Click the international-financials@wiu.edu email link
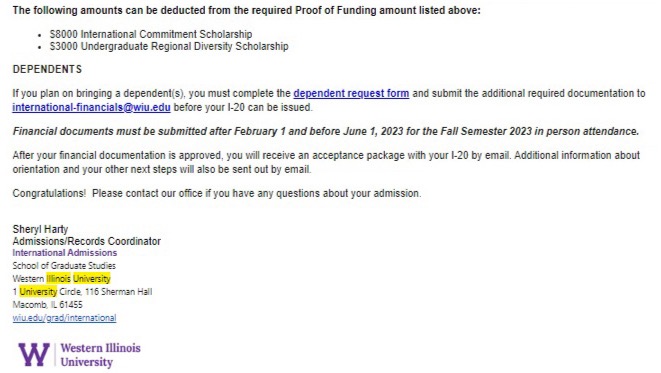The width and height of the screenshot is (661, 373). pos(91,107)
